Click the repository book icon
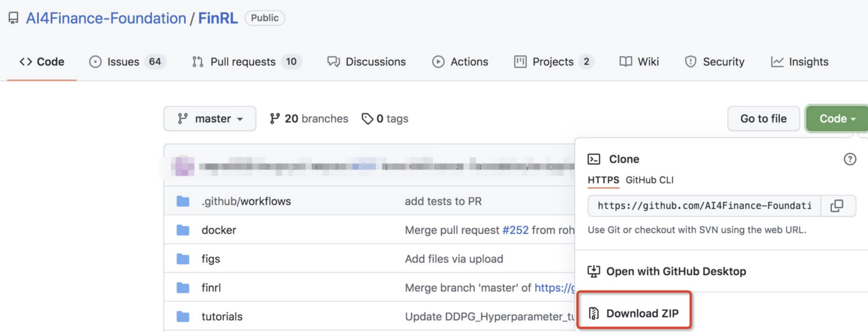The height and width of the screenshot is (332, 868). [x=13, y=19]
